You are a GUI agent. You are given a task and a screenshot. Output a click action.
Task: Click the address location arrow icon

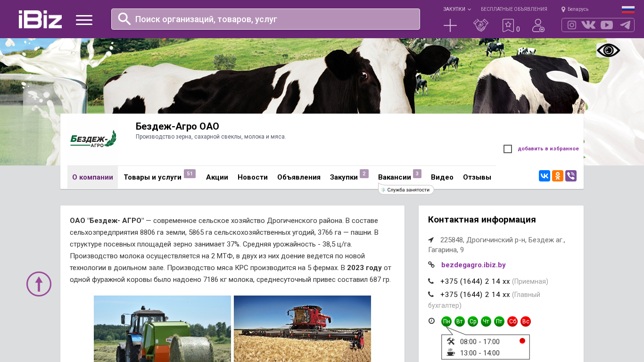(431, 240)
